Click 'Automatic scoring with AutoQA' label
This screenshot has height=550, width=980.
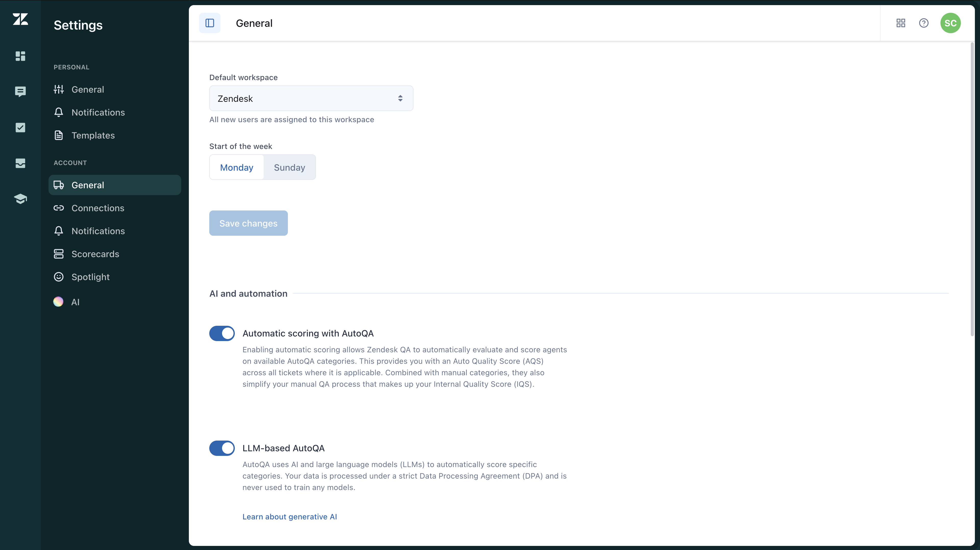308,334
